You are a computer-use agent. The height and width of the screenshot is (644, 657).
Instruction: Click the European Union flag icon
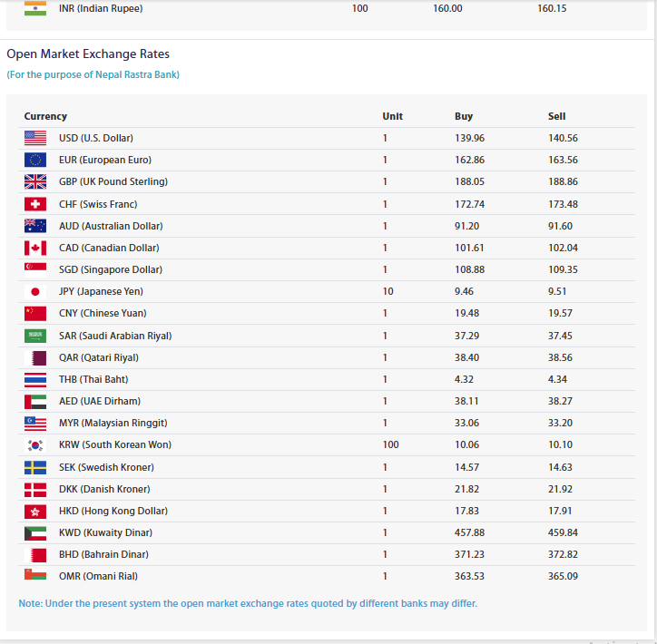pos(35,160)
